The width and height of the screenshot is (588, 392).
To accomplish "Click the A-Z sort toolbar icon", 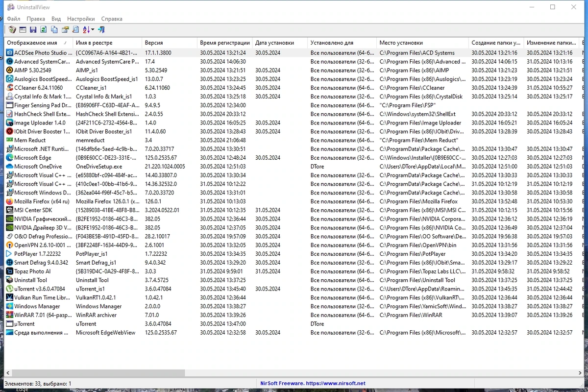I will point(86,30).
